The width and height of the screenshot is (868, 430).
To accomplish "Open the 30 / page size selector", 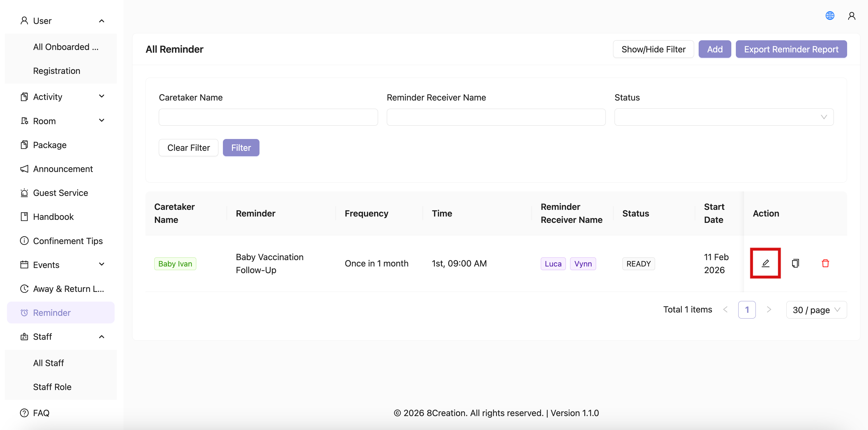I will (816, 309).
